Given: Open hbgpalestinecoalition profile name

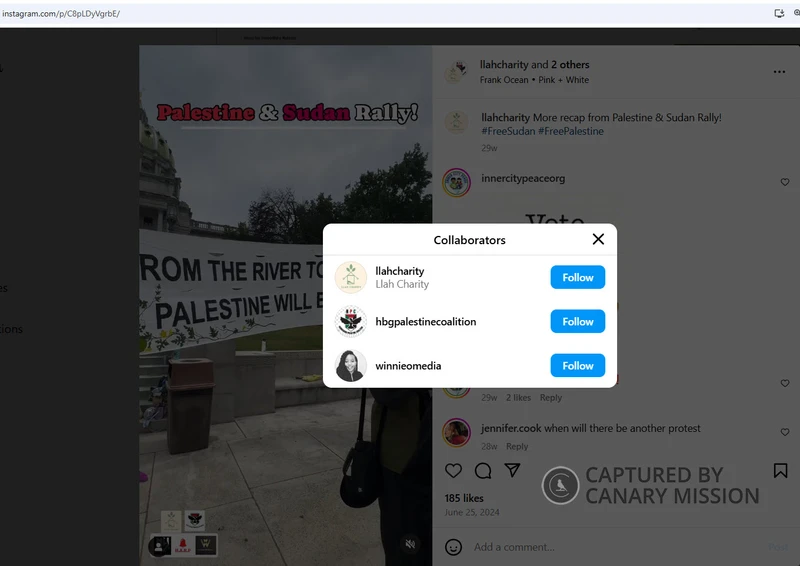Looking at the screenshot, I should click(426, 322).
